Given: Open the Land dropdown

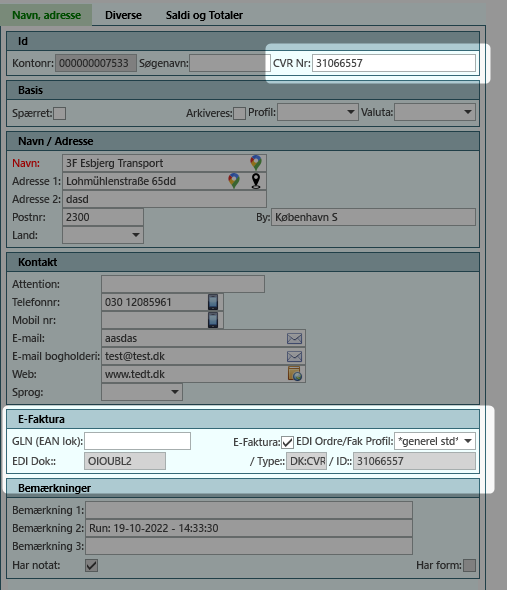Looking at the screenshot, I should click(103, 235).
